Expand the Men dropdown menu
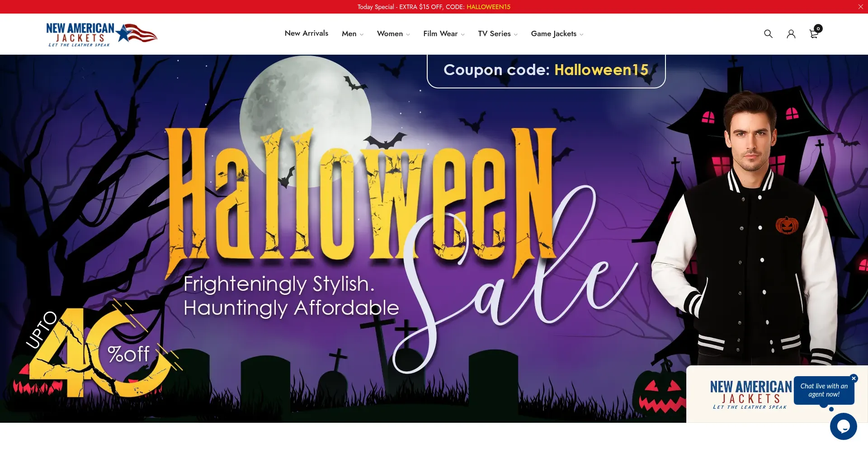 pos(353,34)
